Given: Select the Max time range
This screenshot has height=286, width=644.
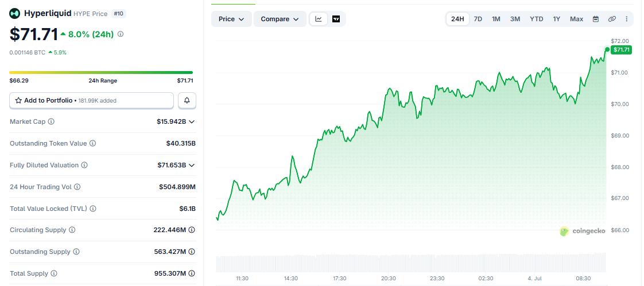Looking at the screenshot, I should [577, 19].
